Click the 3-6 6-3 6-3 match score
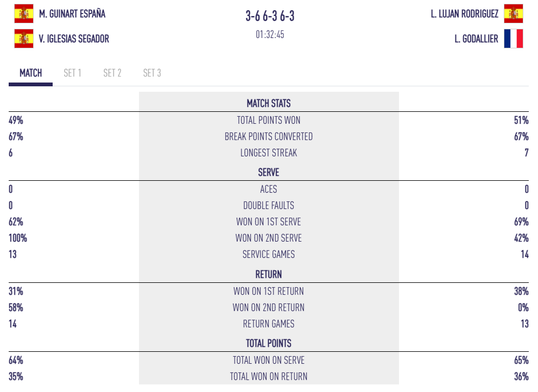Image resolution: width=538 pixels, height=392 pixels. [269, 16]
